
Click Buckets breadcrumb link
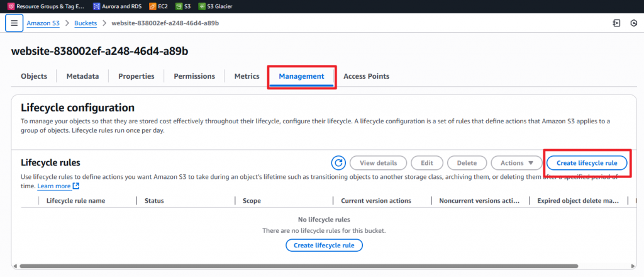[x=86, y=23]
